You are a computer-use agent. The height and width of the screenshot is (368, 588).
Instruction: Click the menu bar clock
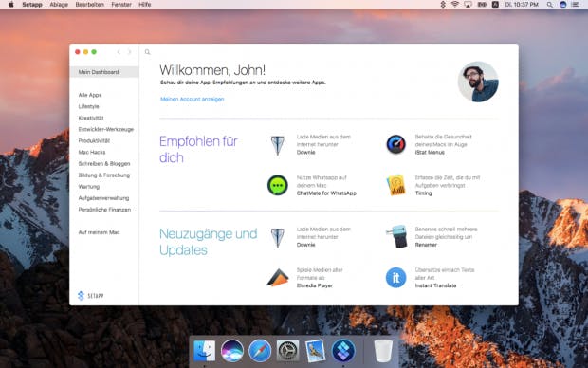pos(522,5)
